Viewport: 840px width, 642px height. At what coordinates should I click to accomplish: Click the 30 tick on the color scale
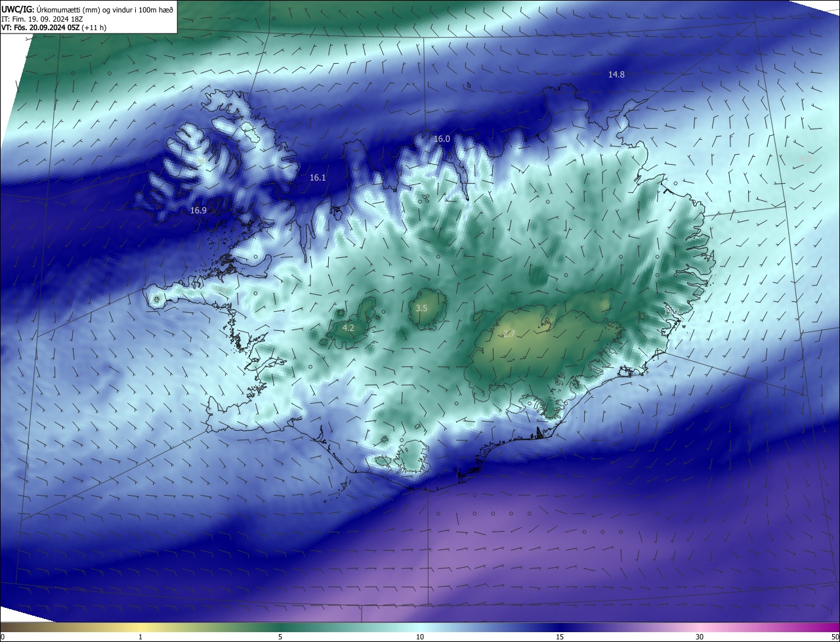pyautogui.click(x=700, y=637)
